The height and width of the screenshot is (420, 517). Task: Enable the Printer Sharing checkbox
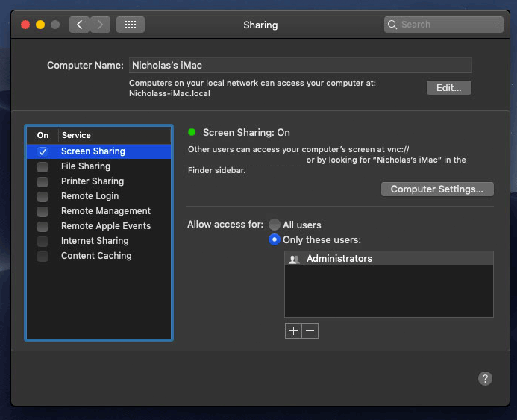[x=43, y=181]
